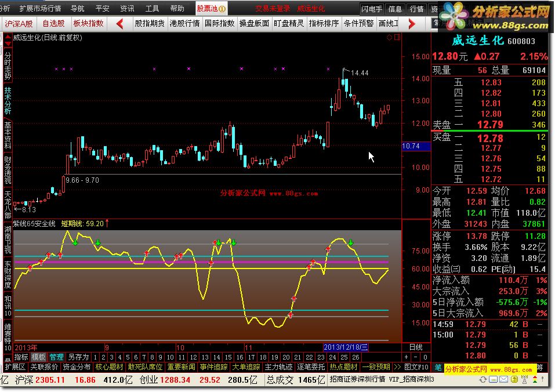Viewport: 555px width, 392px height.
Task: Open 港股行情 from toolbar
Action: point(184,24)
